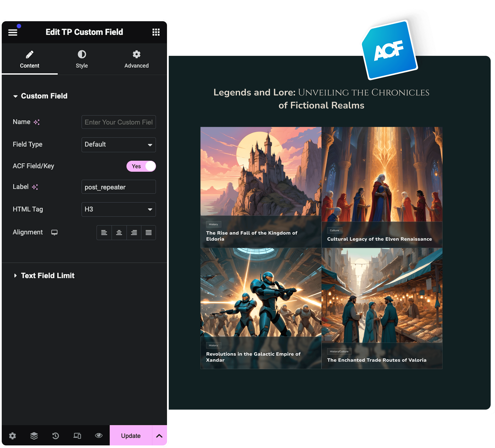The width and height of the screenshot is (495, 448).
Task: Click AI sparkle icon beside Name
Action: coord(37,122)
